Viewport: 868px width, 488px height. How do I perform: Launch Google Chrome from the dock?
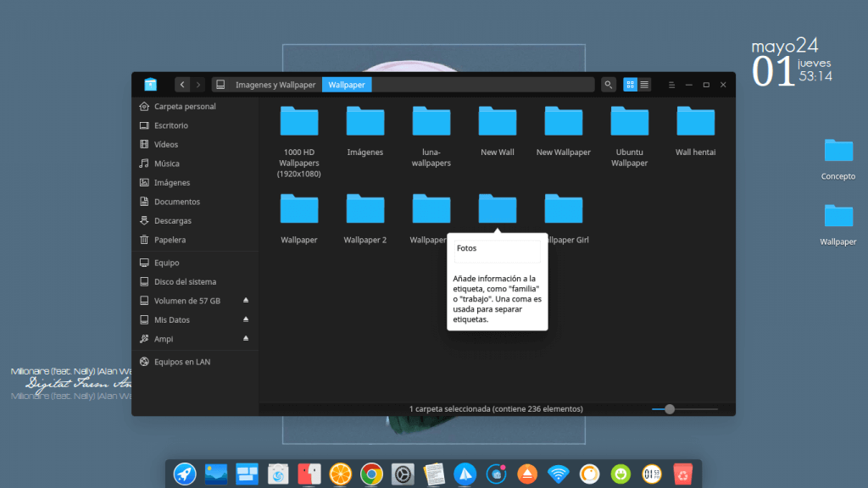point(370,474)
